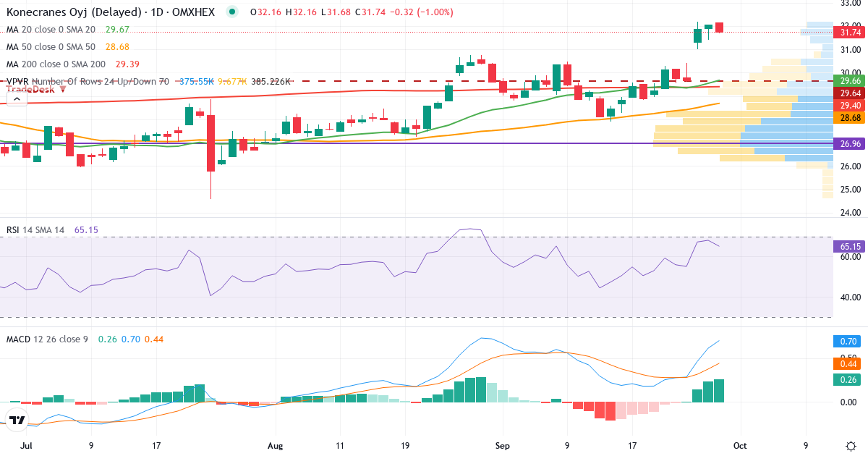Click the 385.226K VPVR total value
This screenshot has height=456, width=868.
pyautogui.click(x=271, y=82)
